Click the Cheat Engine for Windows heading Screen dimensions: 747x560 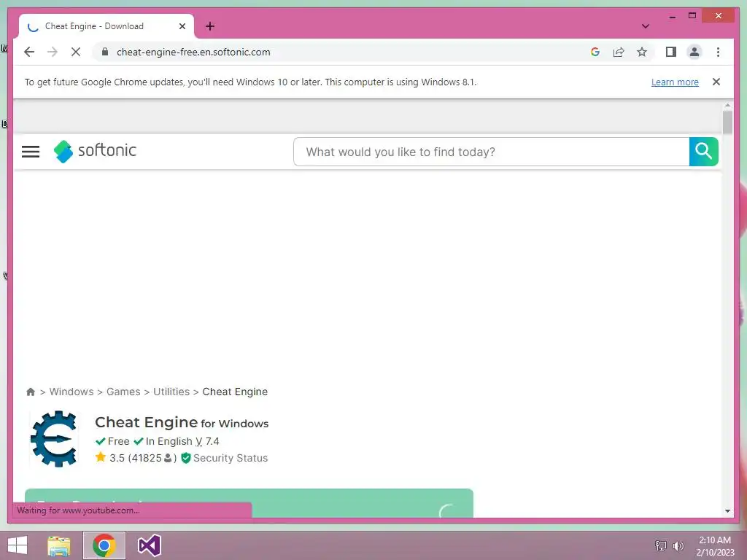(182, 422)
